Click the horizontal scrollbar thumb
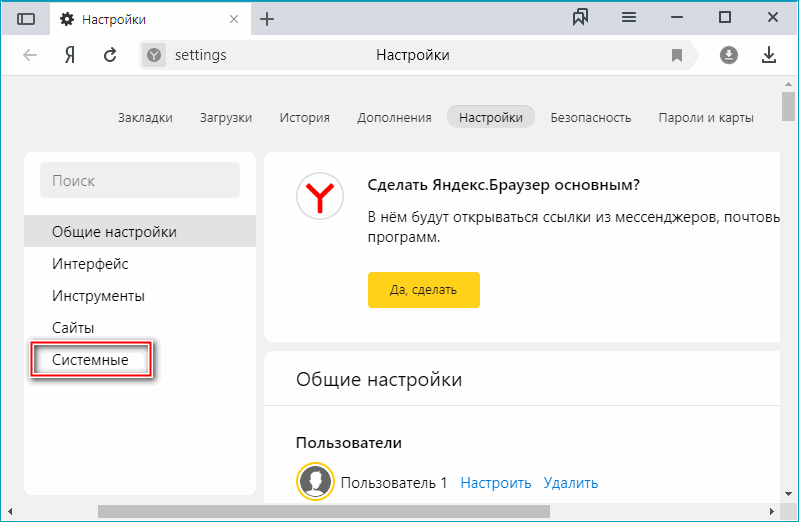Viewport: 799px width, 522px height. [324, 511]
